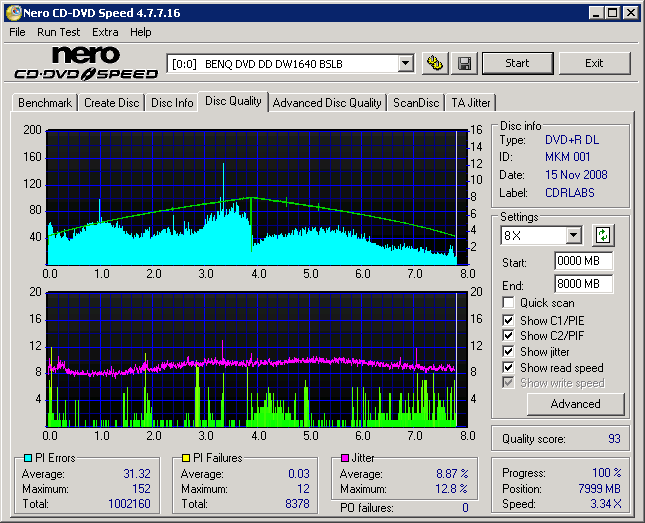Uncheck the Show jitter checkbox
This screenshot has height=523, width=645.
pos(509,352)
